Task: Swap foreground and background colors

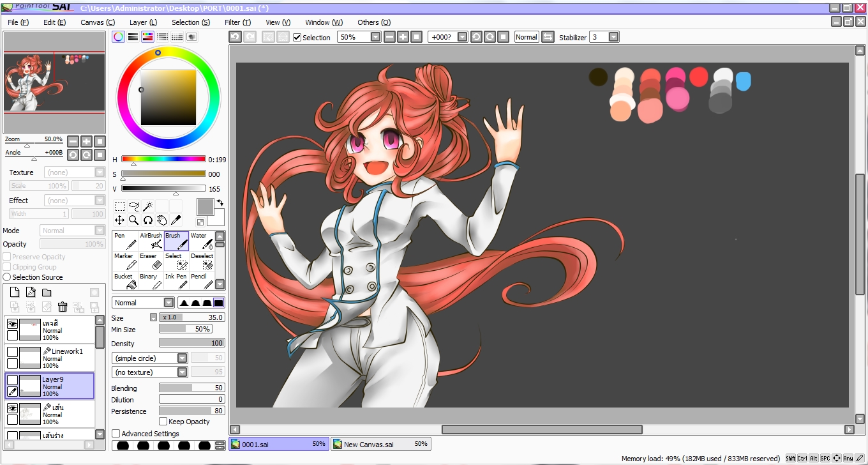Action: point(220,203)
